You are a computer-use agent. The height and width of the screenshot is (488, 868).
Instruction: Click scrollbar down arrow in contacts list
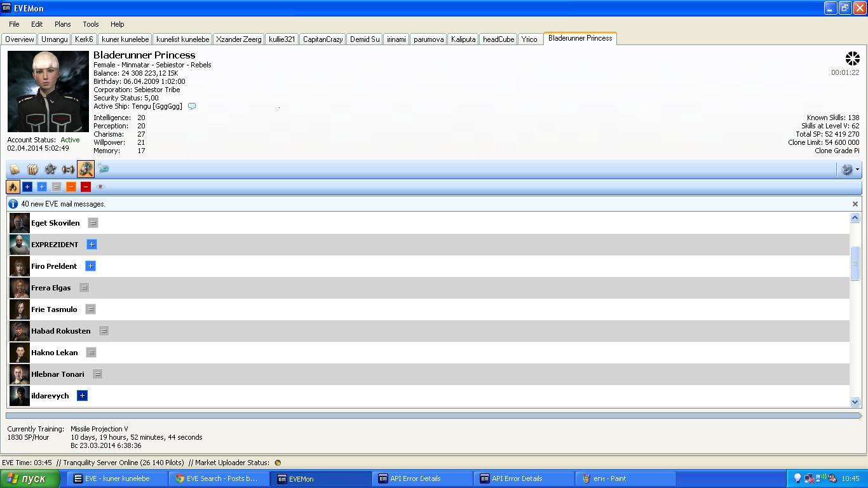click(855, 402)
